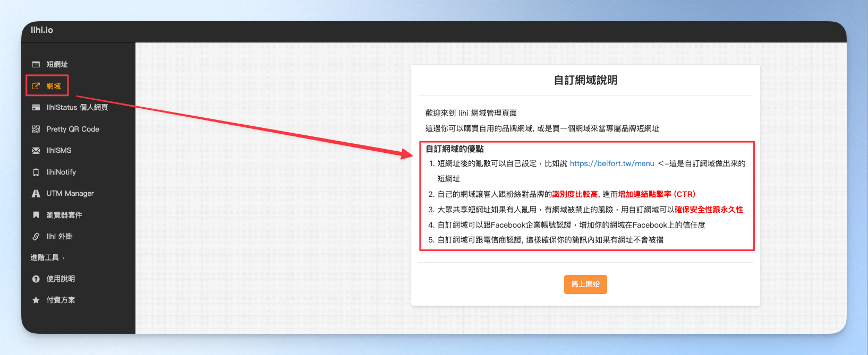Expand the 進階工具 submenu
The width and height of the screenshot is (868, 355).
(47, 258)
